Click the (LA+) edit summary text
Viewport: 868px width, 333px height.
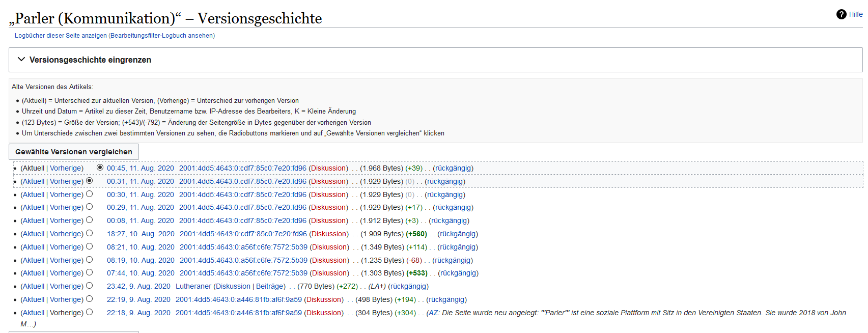[377, 287]
